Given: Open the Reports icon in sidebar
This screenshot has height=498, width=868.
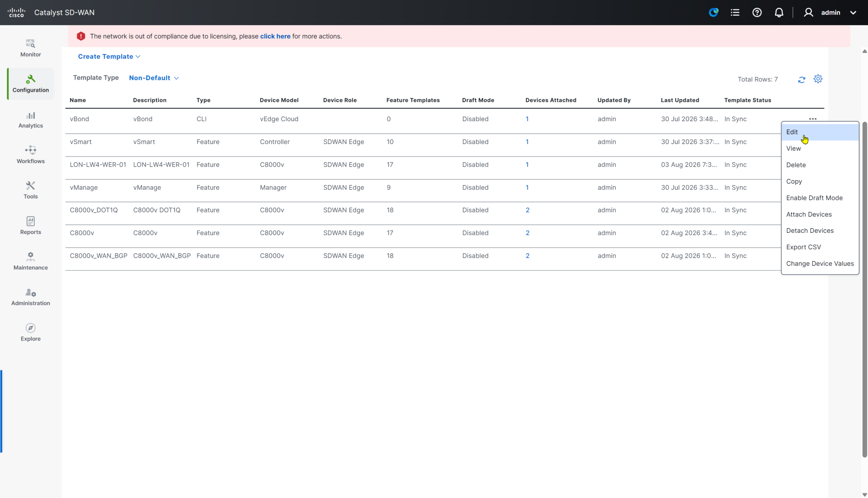Looking at the screenshot, I should (31, 221).
